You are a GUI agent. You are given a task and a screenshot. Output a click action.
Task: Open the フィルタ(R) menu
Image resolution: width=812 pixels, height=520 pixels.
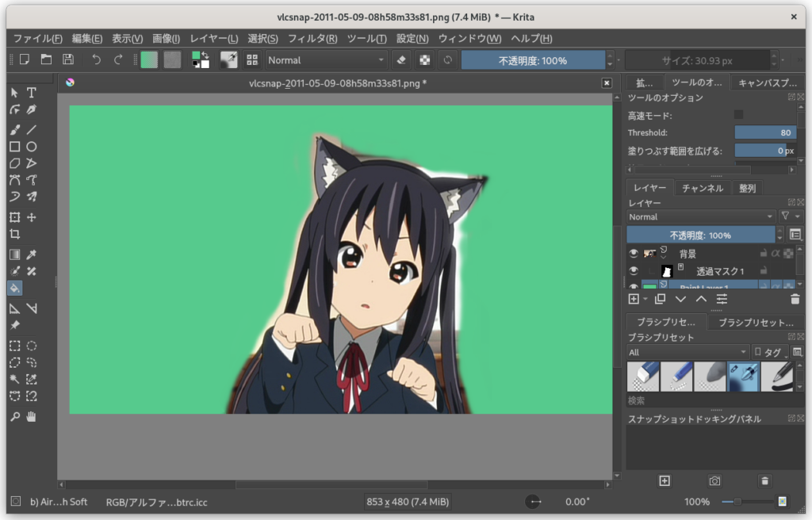(x=312, y=38)
